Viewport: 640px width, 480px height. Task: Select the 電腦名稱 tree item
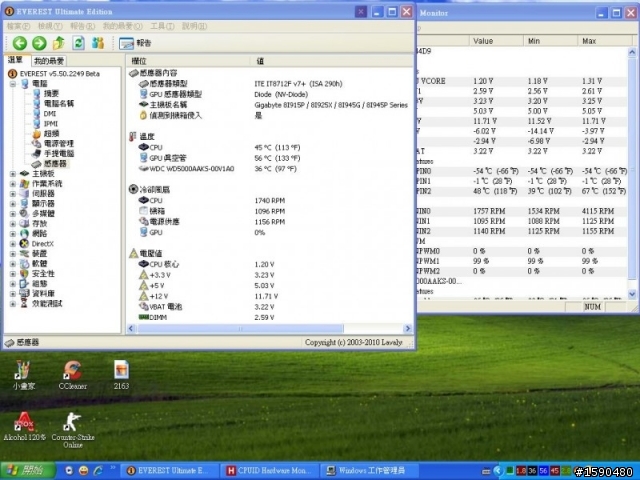(59, 104)
